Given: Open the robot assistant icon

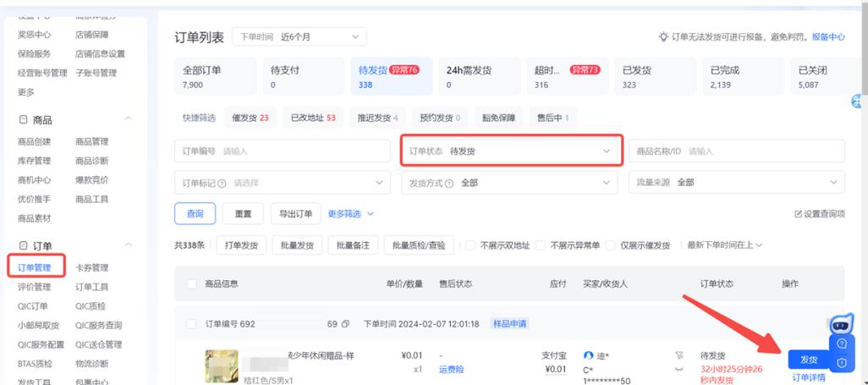Looking at the screenshot, I should pos(842,324).
